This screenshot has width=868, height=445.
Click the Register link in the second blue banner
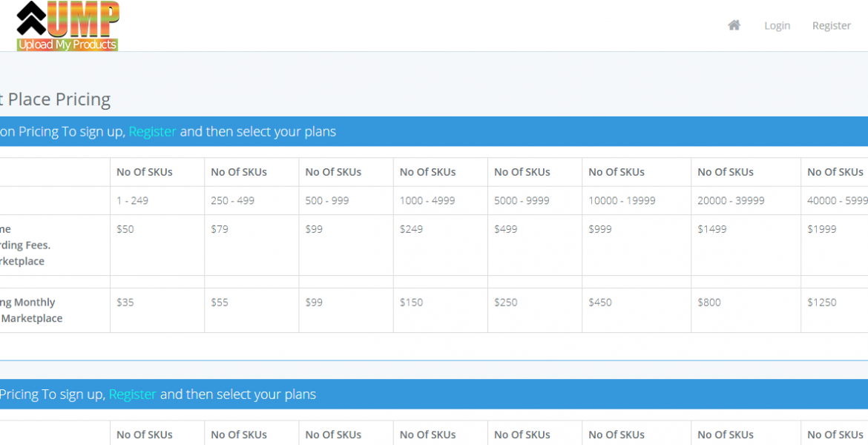pyautogui.click(x=132, y=394)
